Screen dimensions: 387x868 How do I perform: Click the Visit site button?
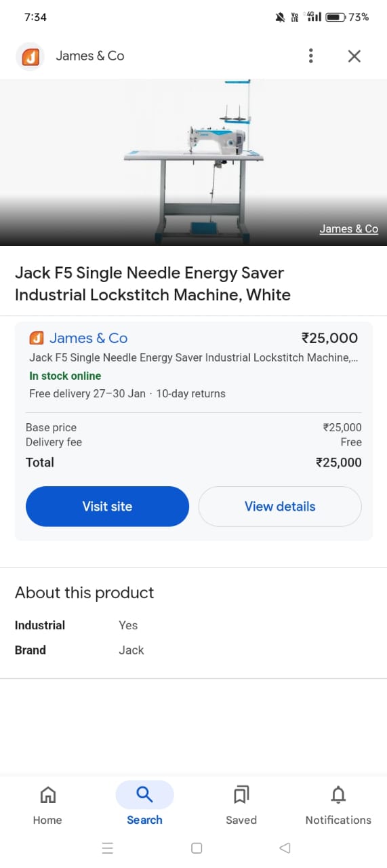click(x=107, y=507)
